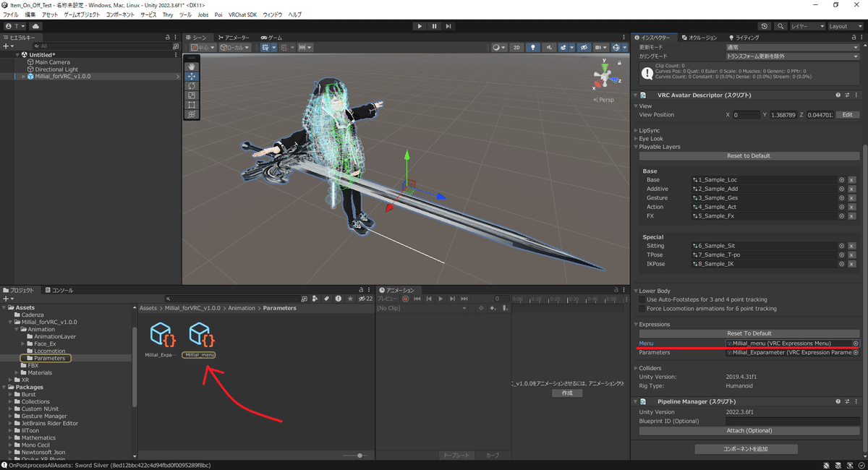Open the レイヤー layers dropdown

[807, 26]
